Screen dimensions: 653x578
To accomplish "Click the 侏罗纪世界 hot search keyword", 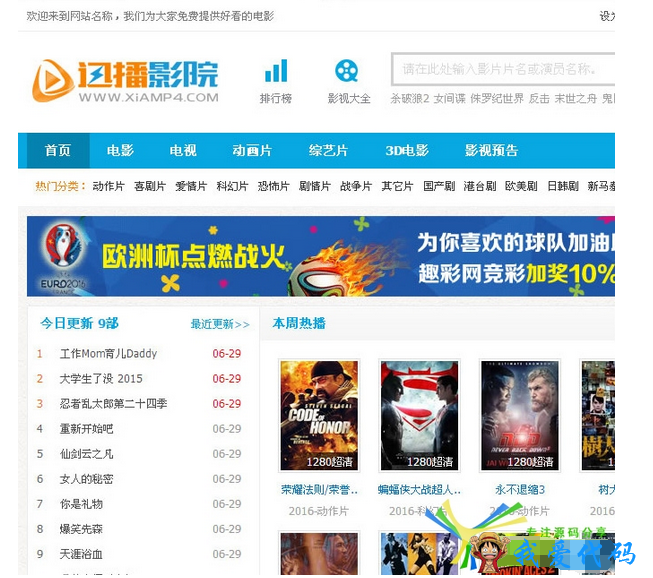I will click(x=497, y=99).
